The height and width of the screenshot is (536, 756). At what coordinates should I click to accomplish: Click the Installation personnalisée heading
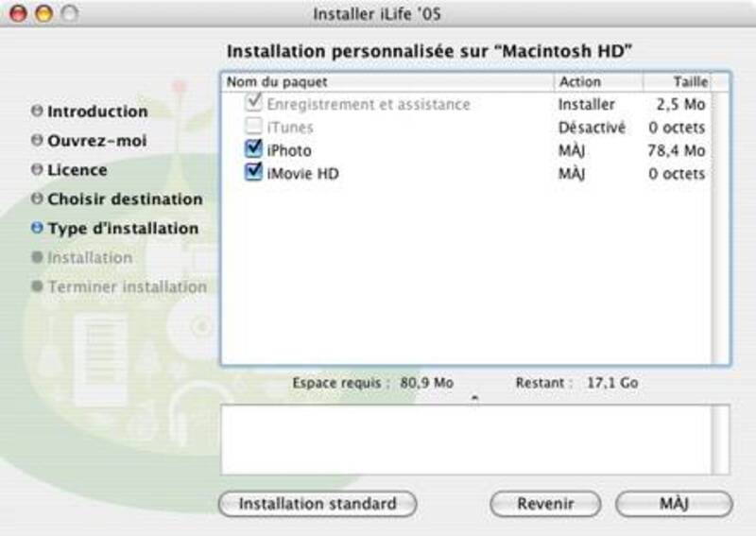point(429,51)
